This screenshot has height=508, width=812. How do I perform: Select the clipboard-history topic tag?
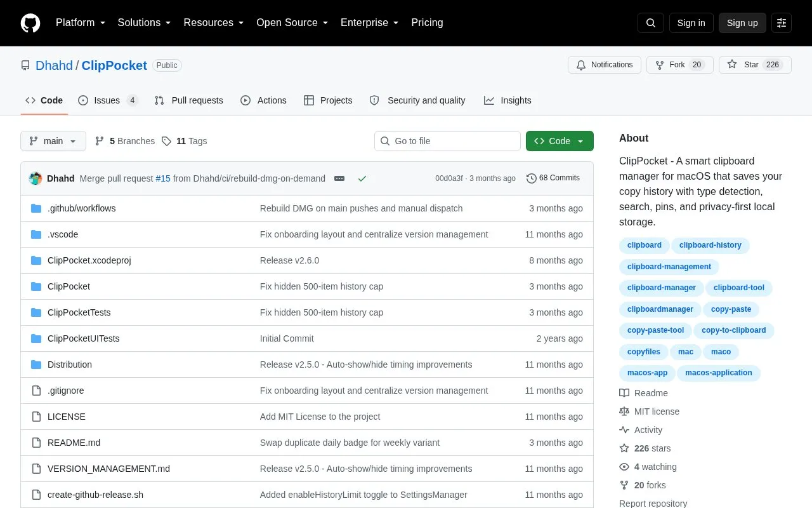[710, 245]
